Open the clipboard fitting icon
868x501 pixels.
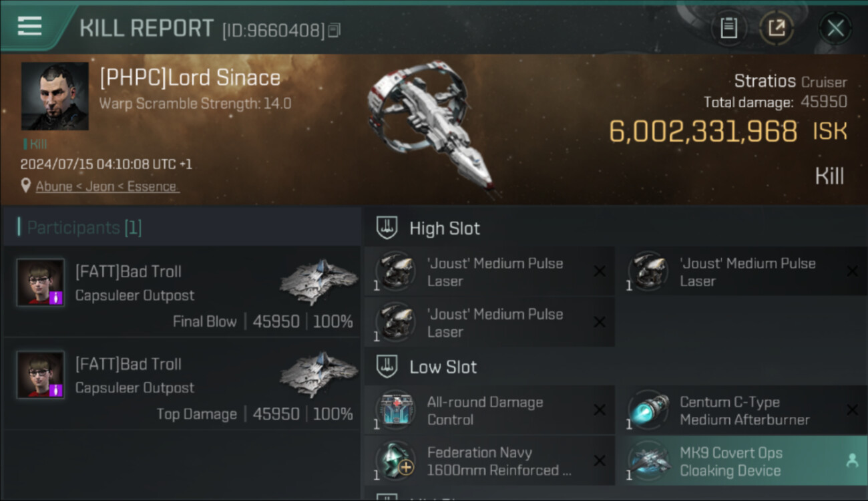click(x=728, y=28)
